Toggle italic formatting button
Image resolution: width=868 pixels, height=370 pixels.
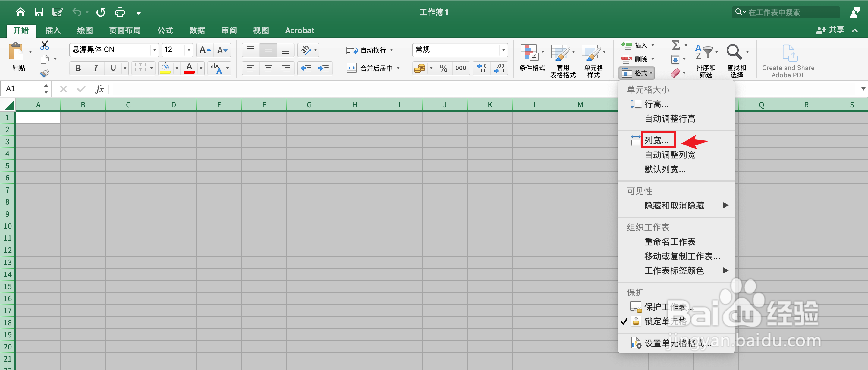96,69
